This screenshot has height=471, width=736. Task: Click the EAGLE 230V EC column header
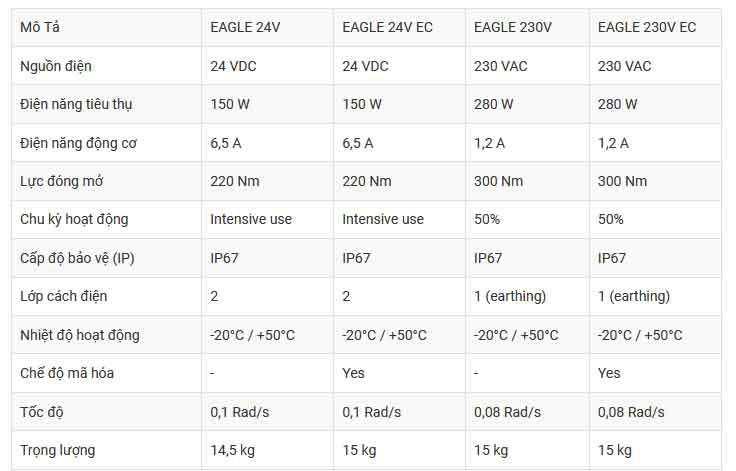click(646, 28)
